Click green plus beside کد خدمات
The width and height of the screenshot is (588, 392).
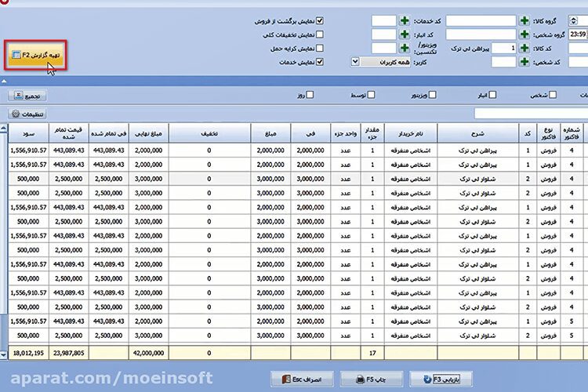[405, 20]
